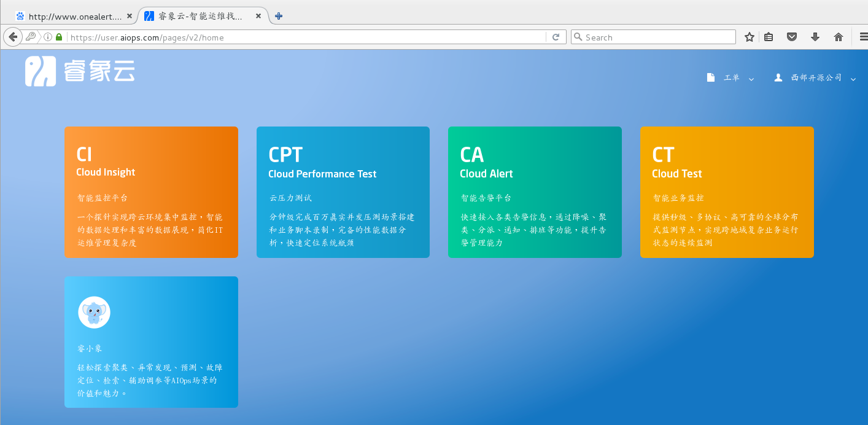Screen dimensions: 868x425
Task: Expand the 西部开源公司 account chevron
Action: (853, 79)
